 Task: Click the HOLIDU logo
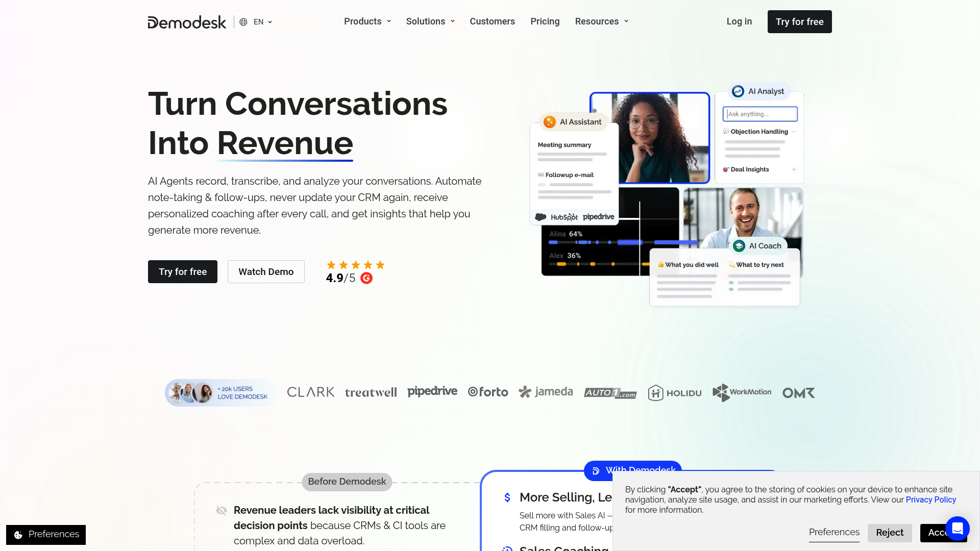coord(675,393)
